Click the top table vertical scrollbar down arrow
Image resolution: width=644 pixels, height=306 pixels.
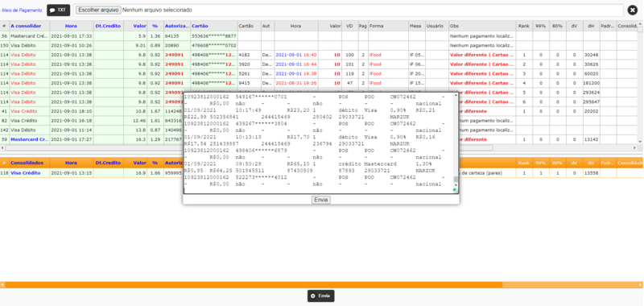(x=640, y=141)
